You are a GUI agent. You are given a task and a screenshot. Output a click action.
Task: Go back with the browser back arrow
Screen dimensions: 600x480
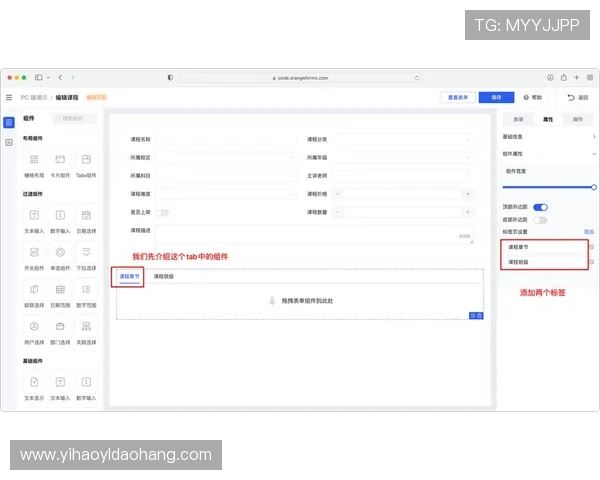(60, 77)
